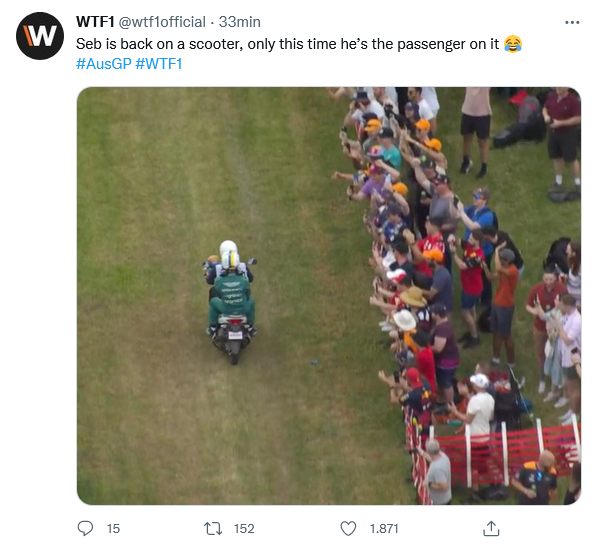Open the three-dot more options menu
Image resolution: width=598 pixels, height=549 pixels.
[x=572, y=22]
